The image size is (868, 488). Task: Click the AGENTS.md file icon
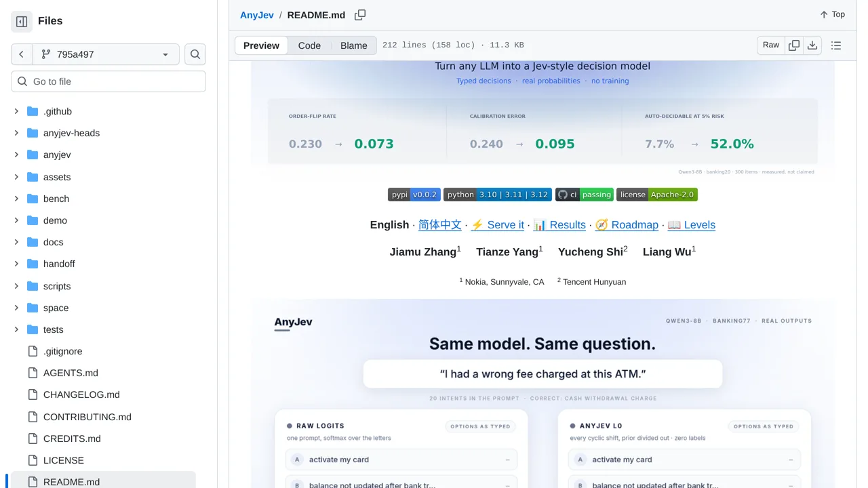(33, 373)
